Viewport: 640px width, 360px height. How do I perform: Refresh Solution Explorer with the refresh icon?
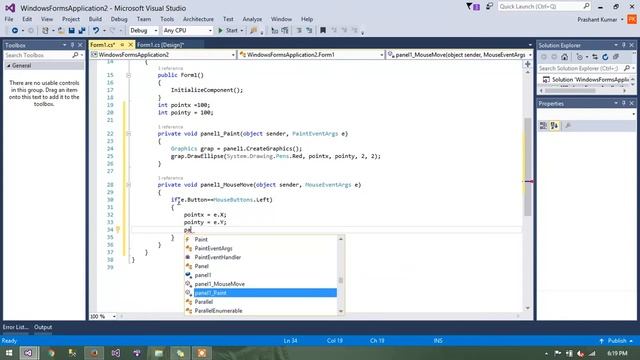[x=605, y=57]
